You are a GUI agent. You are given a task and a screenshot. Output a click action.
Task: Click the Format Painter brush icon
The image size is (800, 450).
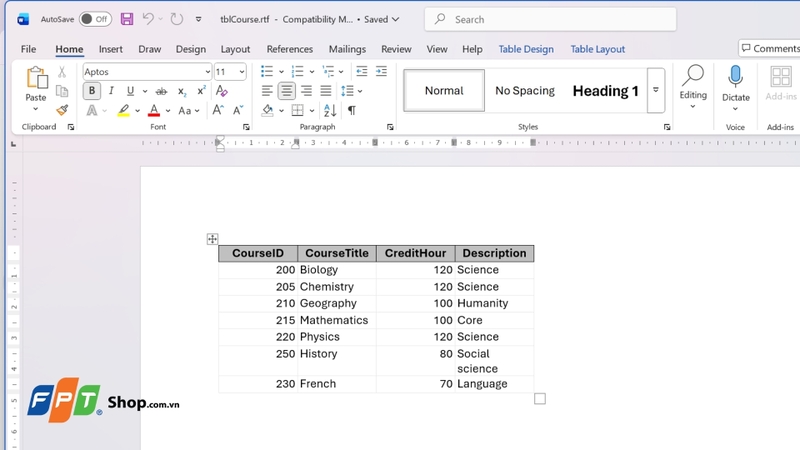point(62,110)
